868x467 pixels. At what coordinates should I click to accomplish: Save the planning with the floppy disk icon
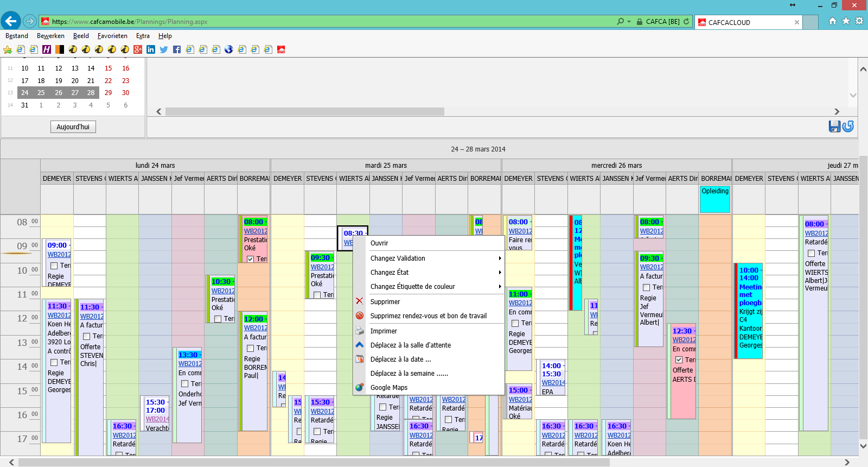coord(834,127)
